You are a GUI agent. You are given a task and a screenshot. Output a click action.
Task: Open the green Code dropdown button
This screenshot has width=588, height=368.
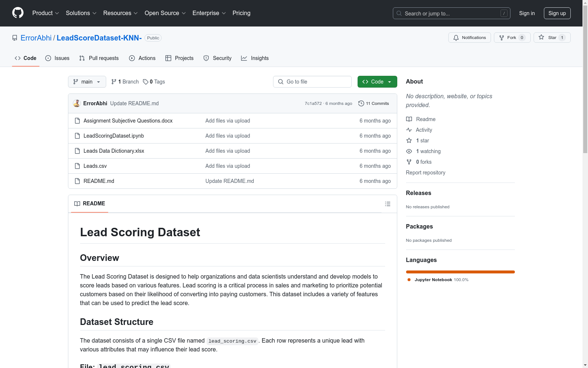pyautogui.click(x=377, y=82)
